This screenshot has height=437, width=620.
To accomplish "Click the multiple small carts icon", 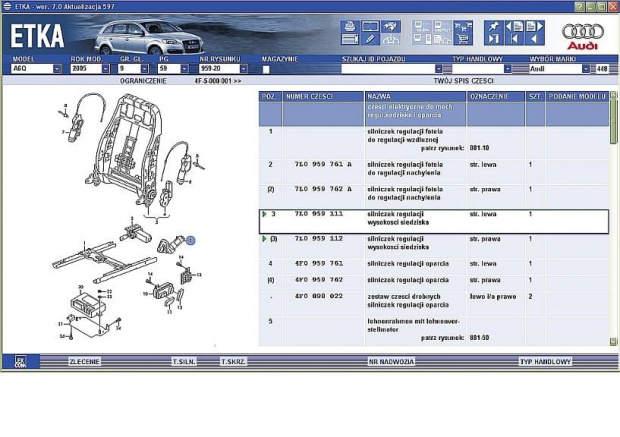I will click(463, 26).
